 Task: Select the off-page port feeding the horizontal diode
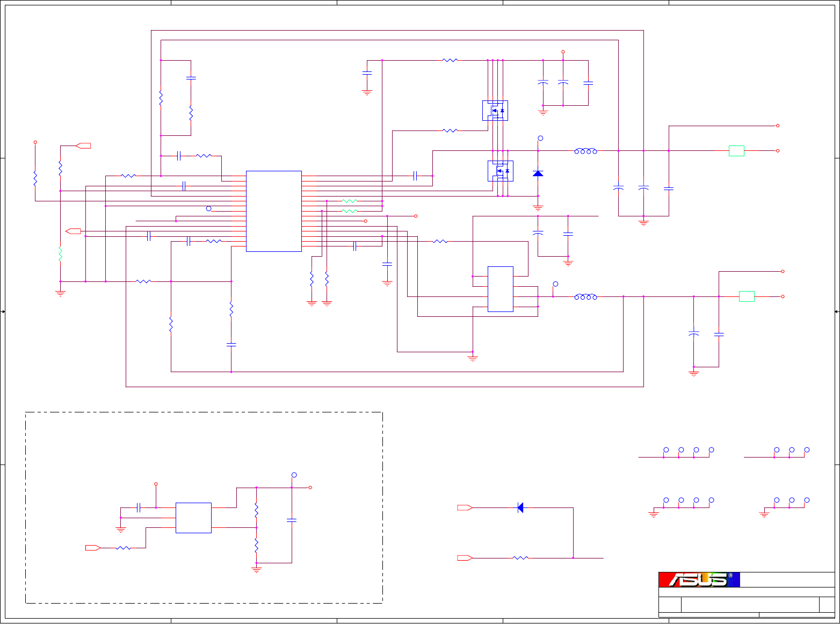coord(465,507)
